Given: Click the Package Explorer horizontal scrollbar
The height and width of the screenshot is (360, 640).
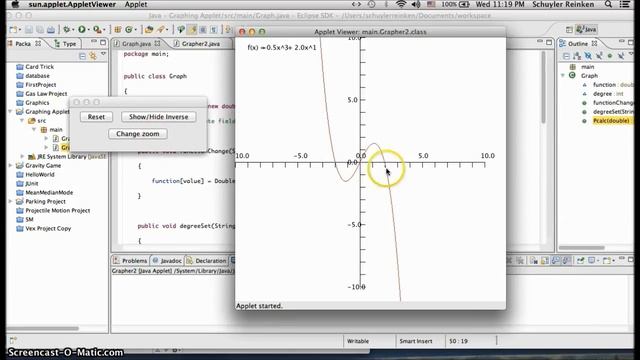Looking at the screenshot, I should pos(42,328).
